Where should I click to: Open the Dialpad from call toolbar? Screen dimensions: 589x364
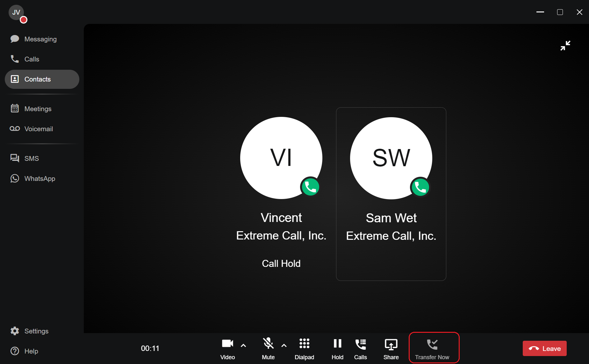pos(304,348)
